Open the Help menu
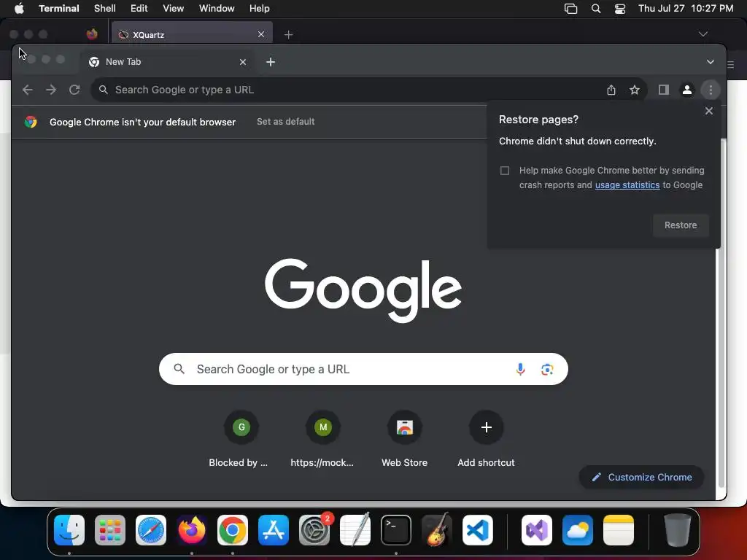747x560 pixels. (x=260, y=9)
